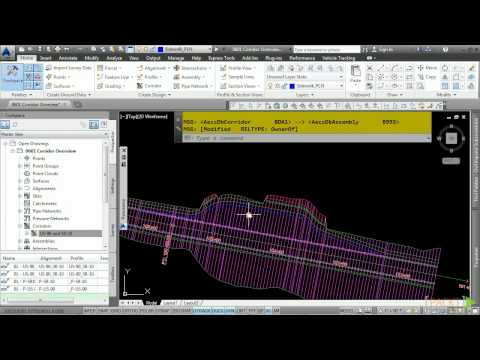Select the Layout1 tab

point(170,303)
